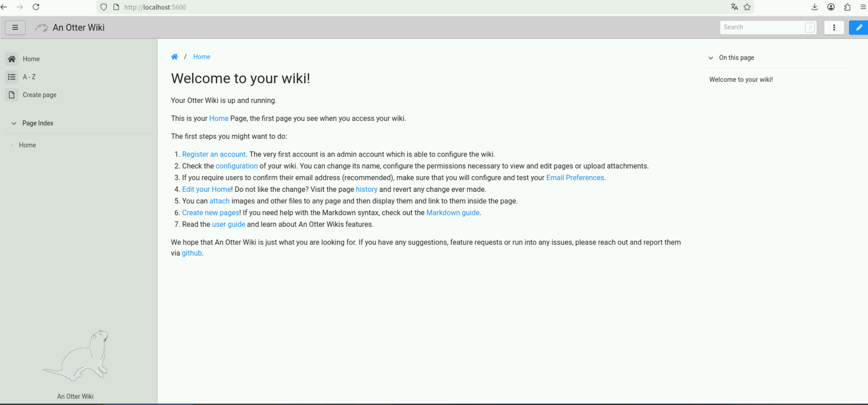Click the Register an account link

(214, 154)
